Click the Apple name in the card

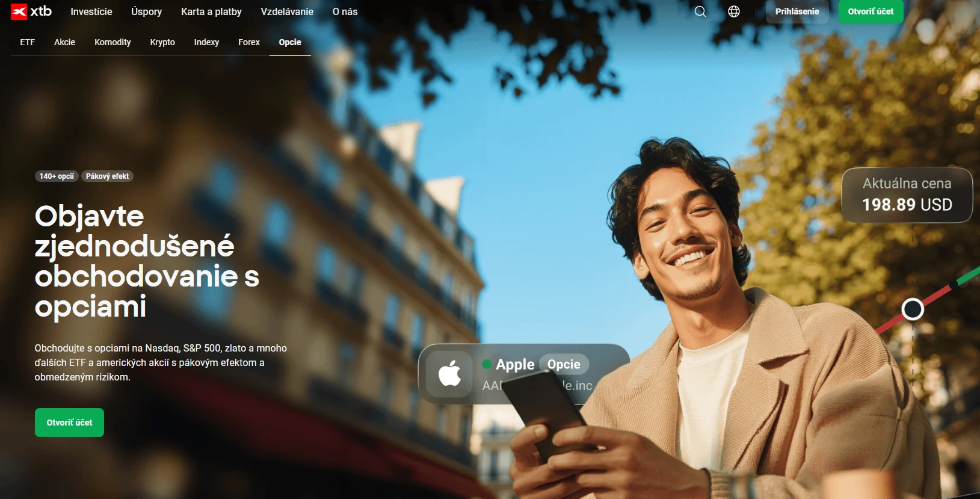515,364
